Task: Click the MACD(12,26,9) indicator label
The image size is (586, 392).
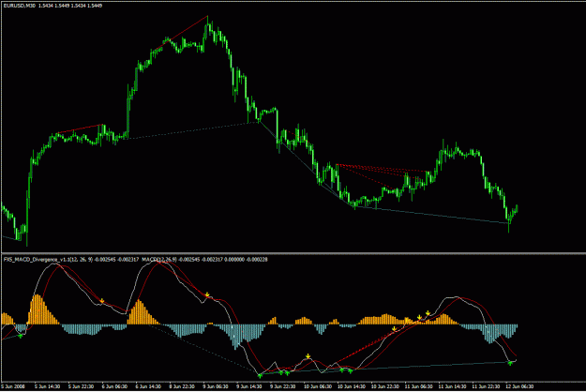Action: (x=159, y=260)
